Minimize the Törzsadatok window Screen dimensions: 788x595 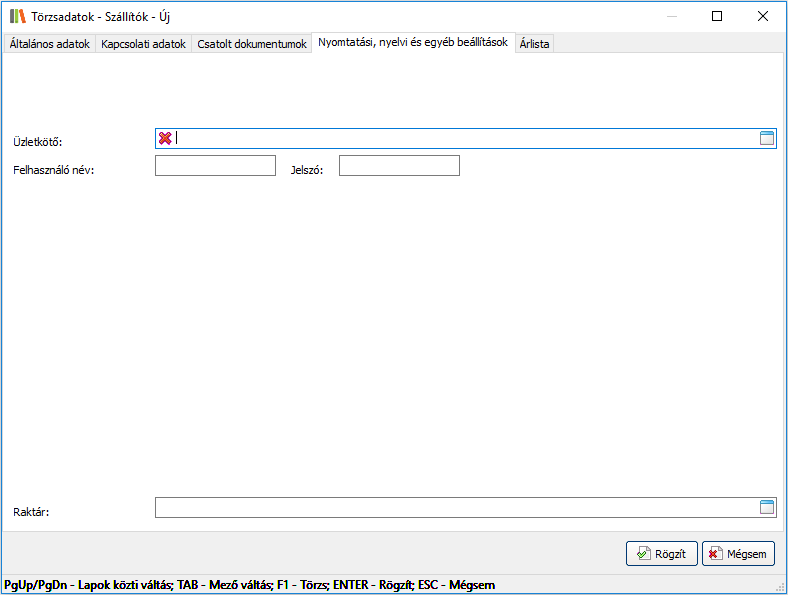click(670, 16)
